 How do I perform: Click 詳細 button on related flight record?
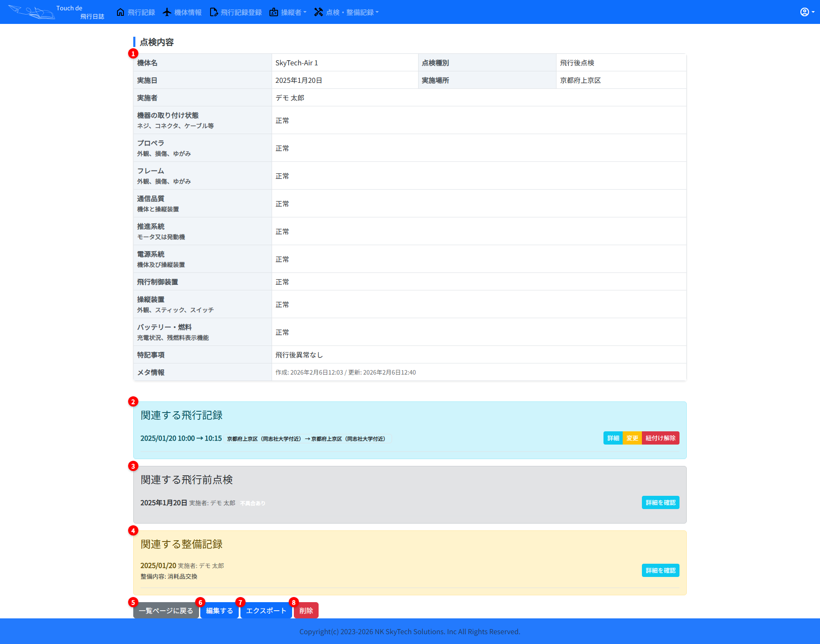coord(613,438)
